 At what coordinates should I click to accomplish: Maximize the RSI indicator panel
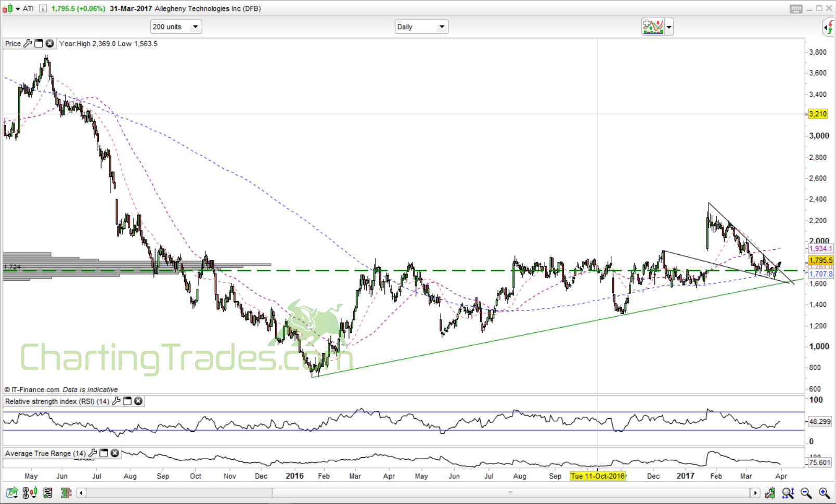click(x=127, y=401)
